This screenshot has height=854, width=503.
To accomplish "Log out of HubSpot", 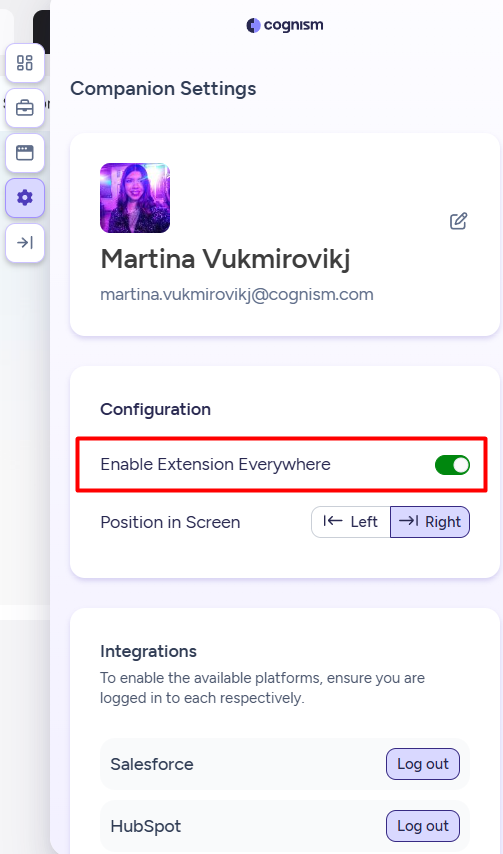I will [x=423, y=826].
